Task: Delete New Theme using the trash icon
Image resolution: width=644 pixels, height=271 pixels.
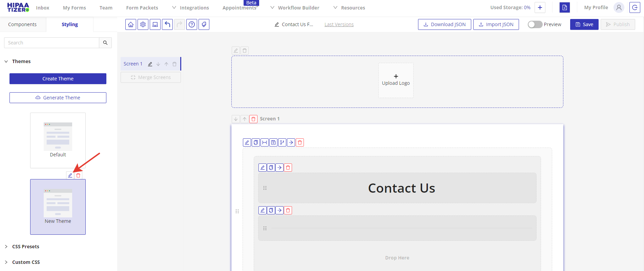Action: (x=78, y=175)
